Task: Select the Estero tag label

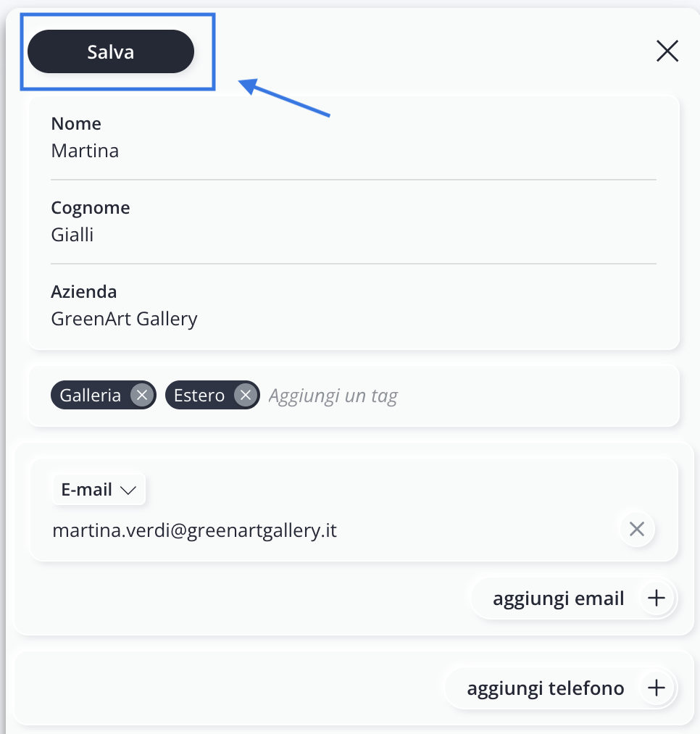Action: pyautogui.click(x=199, y=396)
